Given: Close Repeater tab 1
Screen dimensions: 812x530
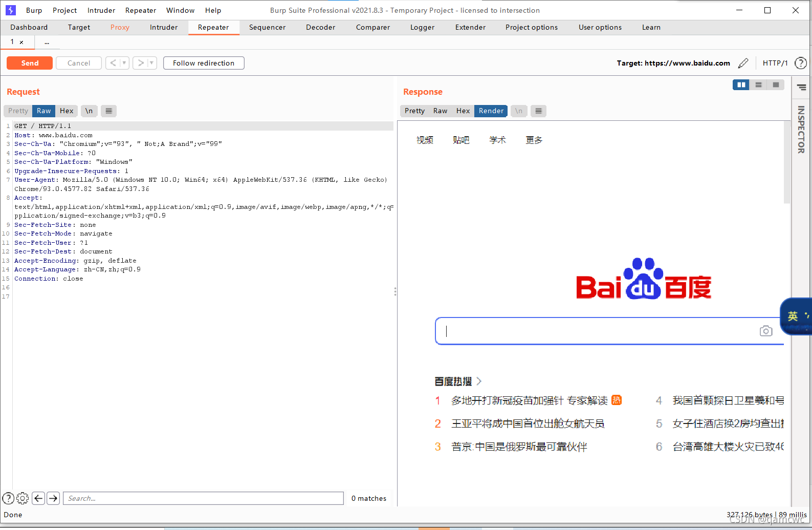Looking at the screenshot, I should [21, 43].
